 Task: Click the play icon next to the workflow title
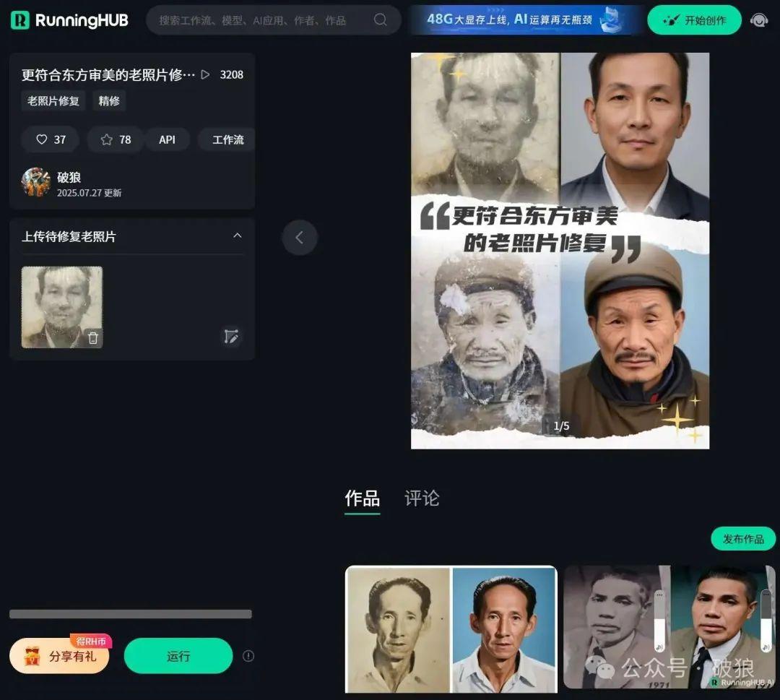coord(205,74)
